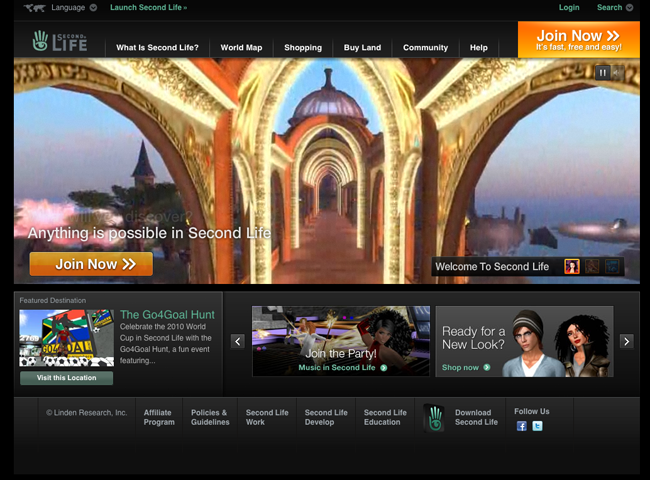Viewport: 650px width, 480px height.
Task: Click the Second Life hand logo
Action: coord(60,41)
